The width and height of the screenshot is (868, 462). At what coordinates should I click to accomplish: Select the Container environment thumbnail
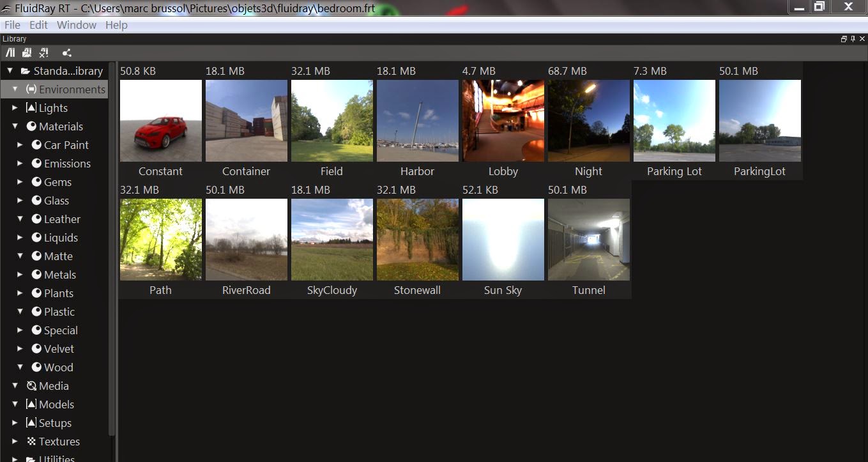[247, 121]
